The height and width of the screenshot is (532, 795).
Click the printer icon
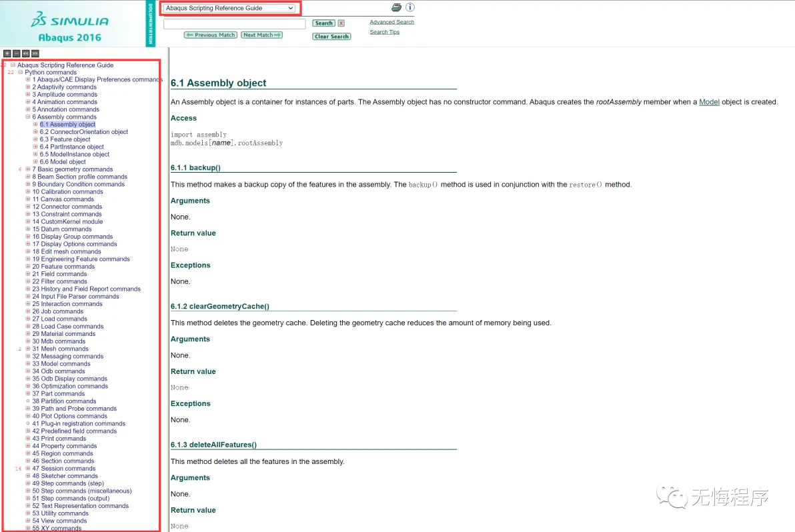pos(396,7)
